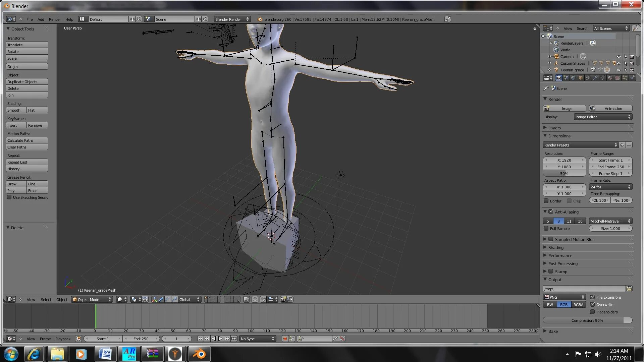Click the Compression 90% slider
644x362 pixels.
pos(587,320)
